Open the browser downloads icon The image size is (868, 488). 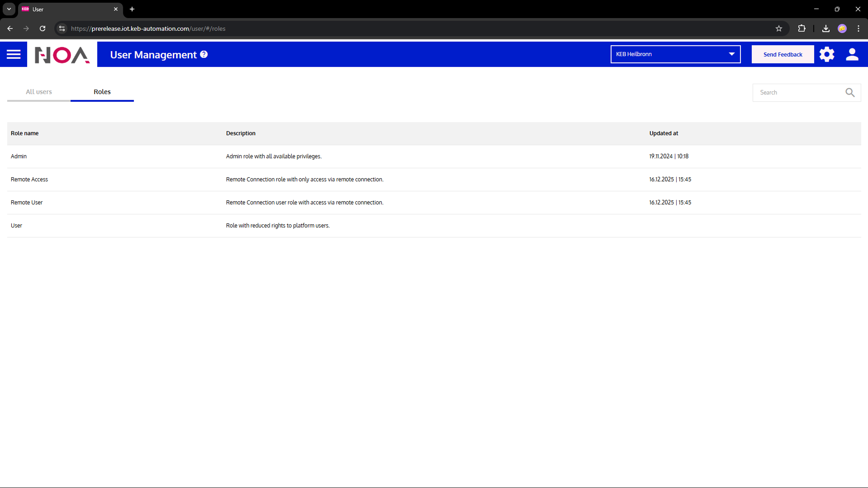825,28
